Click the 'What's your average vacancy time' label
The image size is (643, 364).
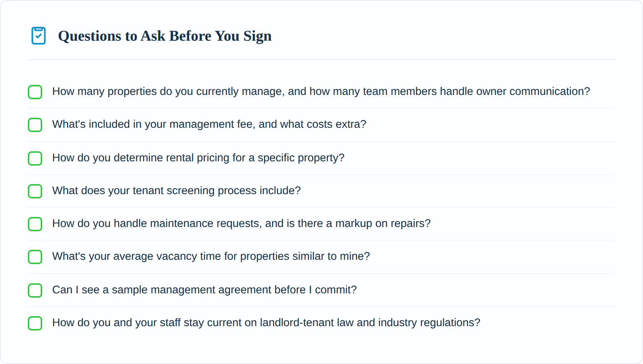click(x=211, y=256)
